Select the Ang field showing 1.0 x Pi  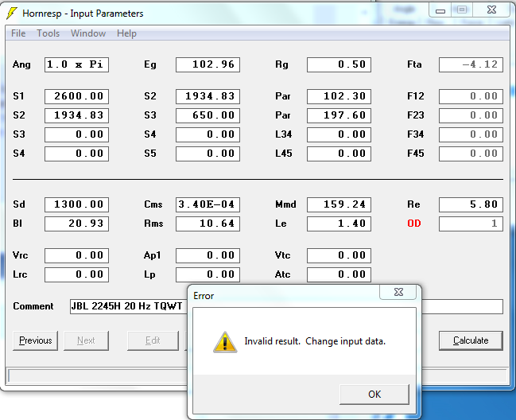click(76, 64)
